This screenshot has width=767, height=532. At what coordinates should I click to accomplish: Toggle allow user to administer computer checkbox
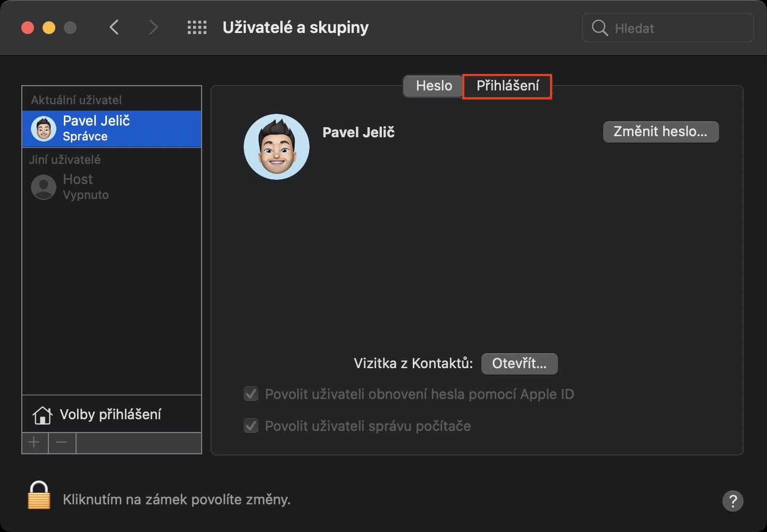251,426
